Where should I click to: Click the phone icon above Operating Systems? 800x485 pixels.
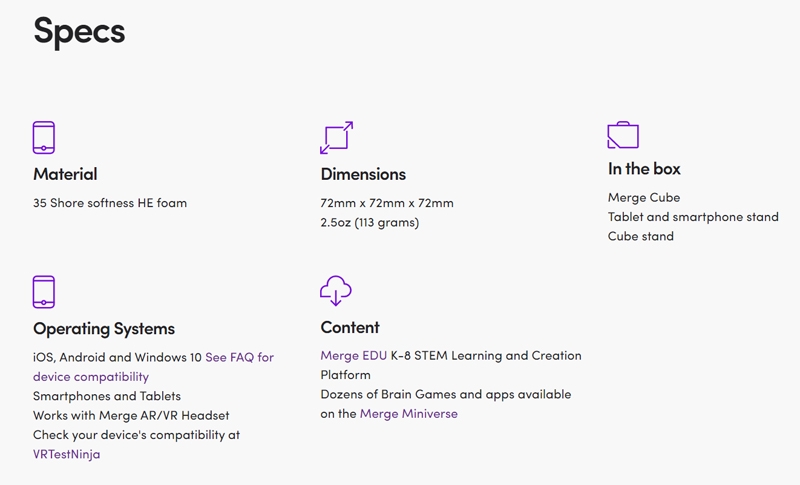44,292
